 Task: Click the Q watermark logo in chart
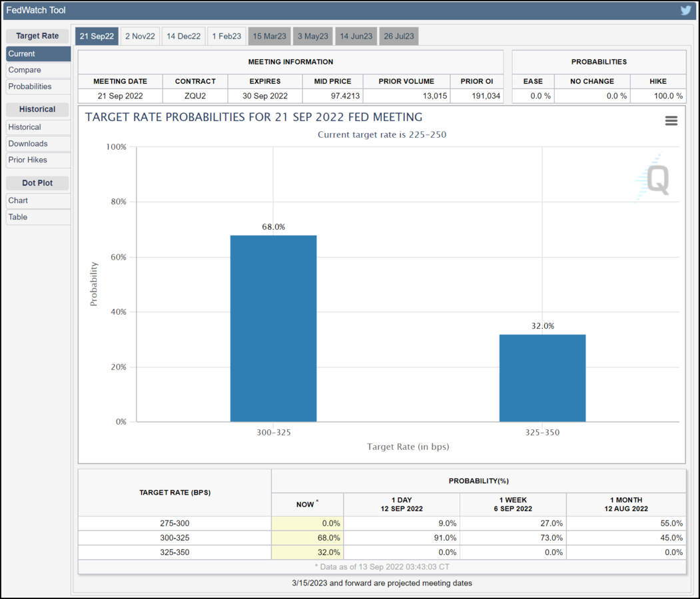tap(653, 179)
